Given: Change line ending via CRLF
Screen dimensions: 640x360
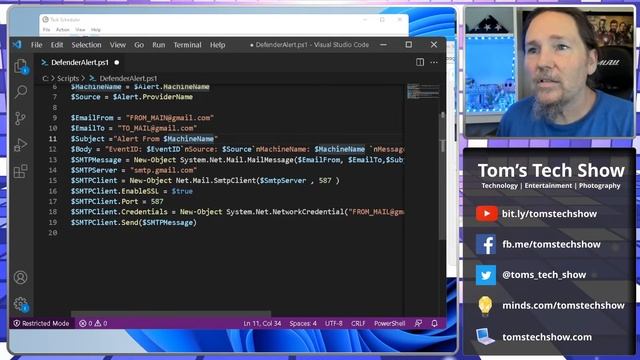Looking at the screenshot, I should coord(358,323).
